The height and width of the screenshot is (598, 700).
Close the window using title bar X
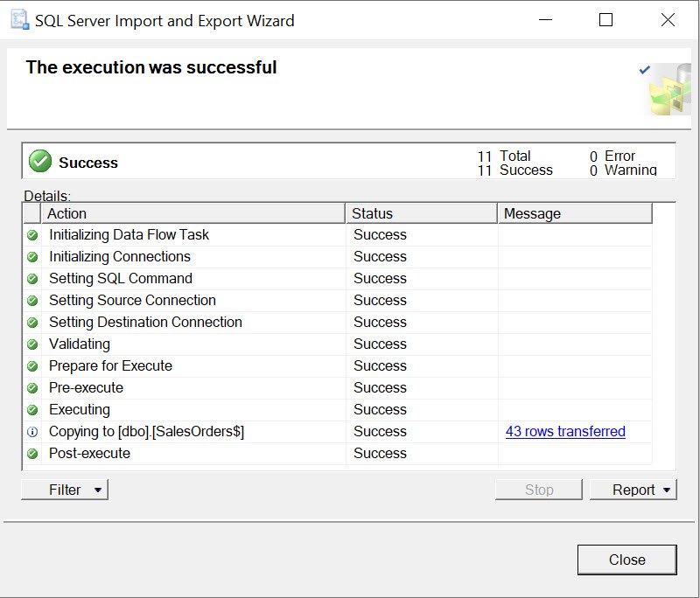pos(668,19)
